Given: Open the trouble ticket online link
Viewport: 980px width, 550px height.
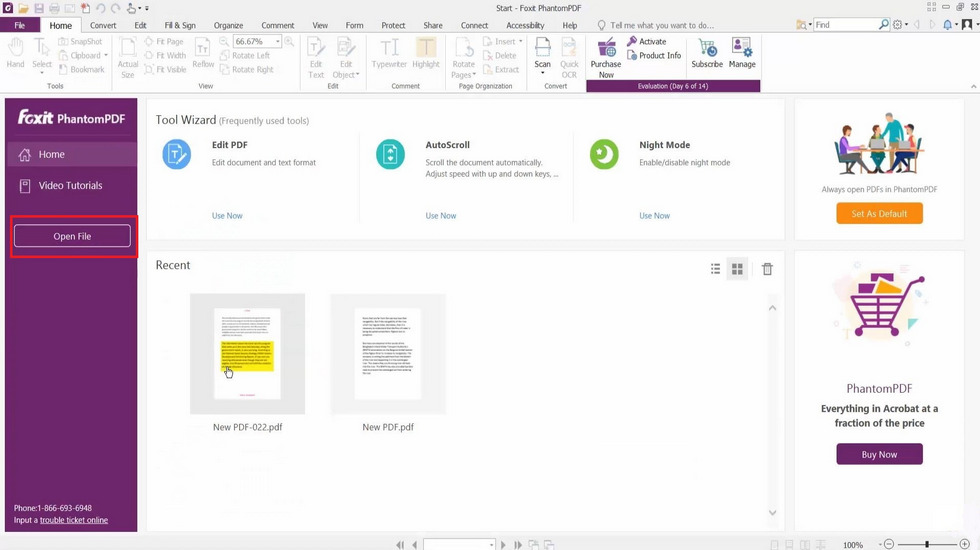Looking at the screenshot, I should pyautogui.click(x=74, y=520).
